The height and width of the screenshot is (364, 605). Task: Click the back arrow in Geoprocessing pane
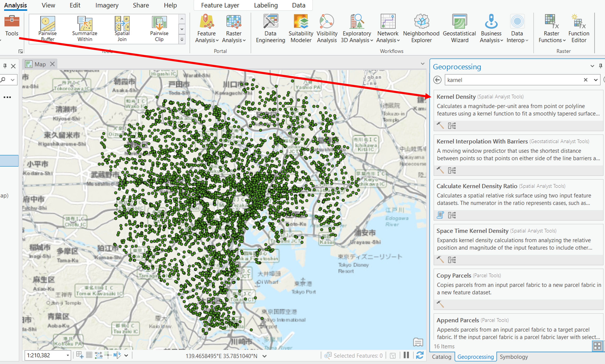pyautogui.click(x=437, y=80)
